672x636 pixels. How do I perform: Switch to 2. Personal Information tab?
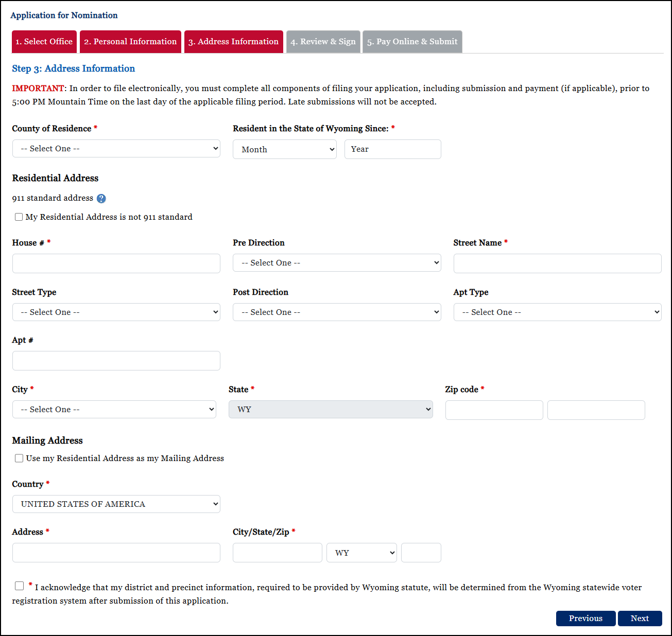130,42
